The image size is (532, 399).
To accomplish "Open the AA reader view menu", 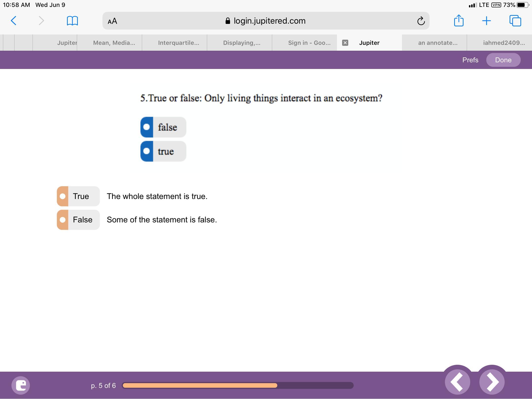I will (112, 21).
